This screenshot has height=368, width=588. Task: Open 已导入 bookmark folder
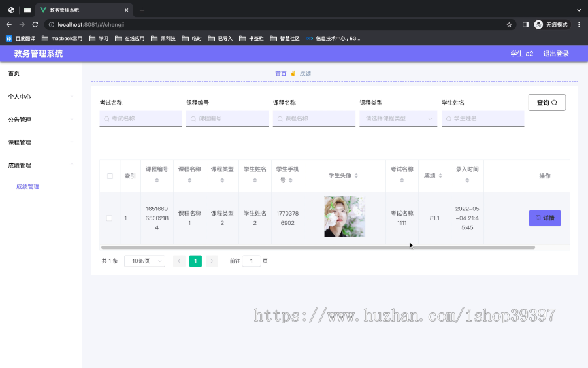pyautogui.click(x=221, y=39)
